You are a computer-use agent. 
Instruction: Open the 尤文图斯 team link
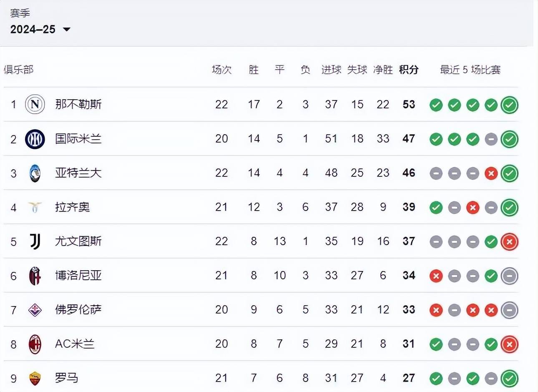point(78,241)
